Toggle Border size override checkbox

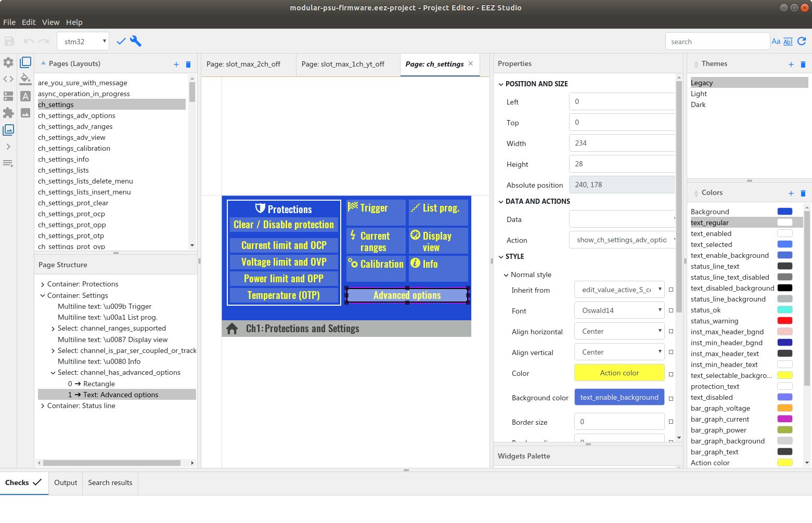pyautogui.click(x=671, y=422)
